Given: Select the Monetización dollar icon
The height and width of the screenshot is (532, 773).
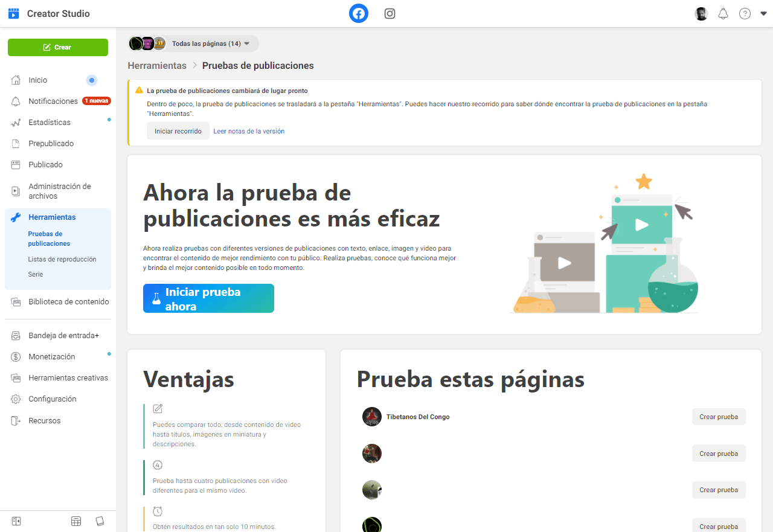Looking at the screenshot, I should [16, 356].
